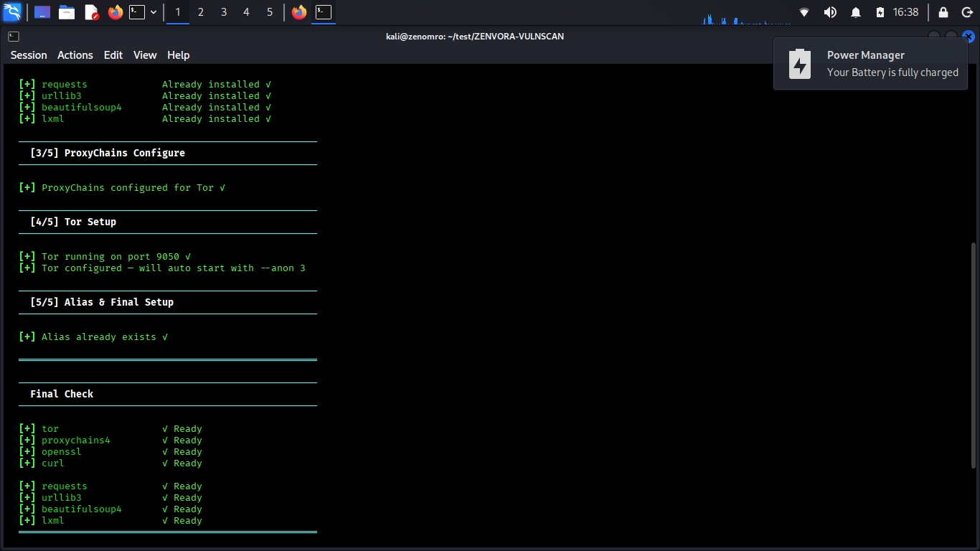Click the 'urllib3' Ready row

(x=110, y=497)
